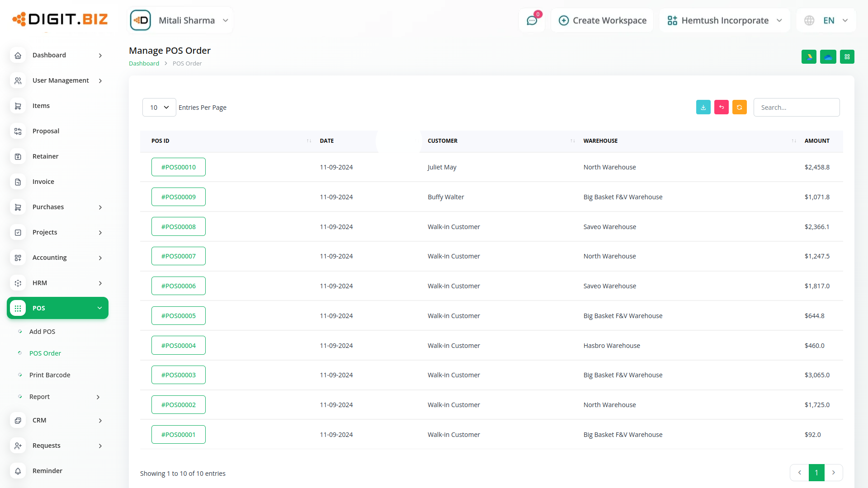This screenshot has width=868, height=488.
Task: Click the pink reset arrow icon
Action: (722, 108)
